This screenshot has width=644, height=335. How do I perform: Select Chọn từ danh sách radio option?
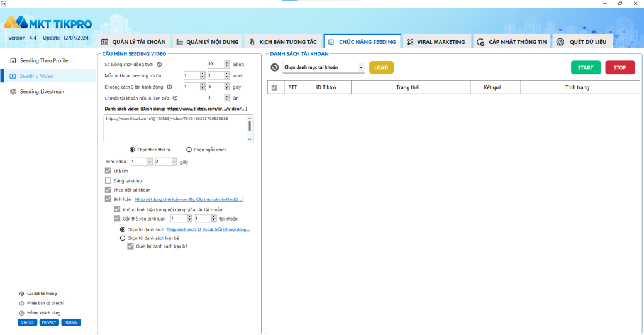click(x=123, y=229)
